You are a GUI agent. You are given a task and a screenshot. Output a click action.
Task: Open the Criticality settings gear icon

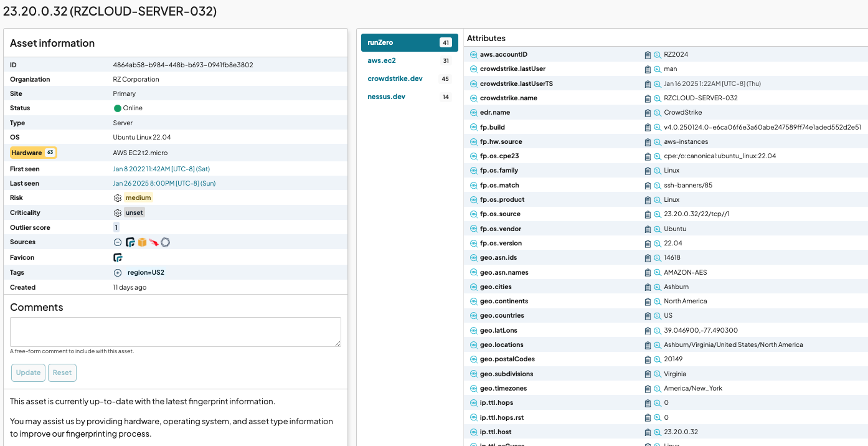(118, 213)
